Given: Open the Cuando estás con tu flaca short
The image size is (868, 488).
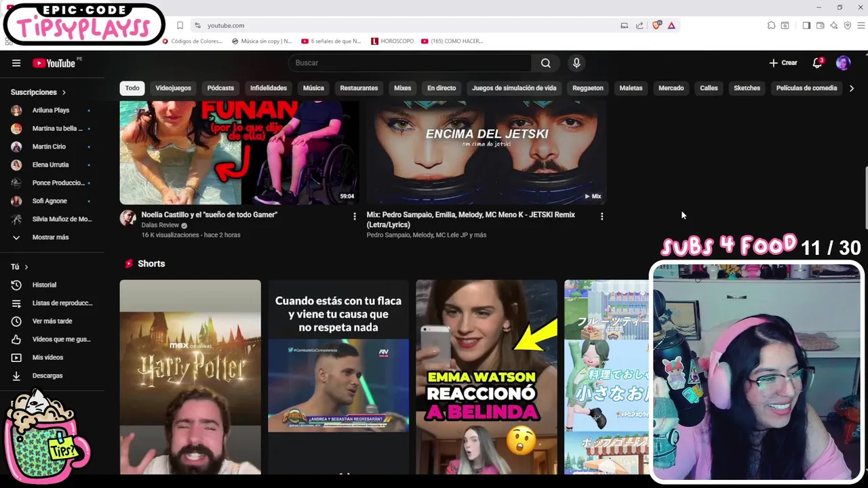Looking at the screenshot, I should tap(338, 377).
